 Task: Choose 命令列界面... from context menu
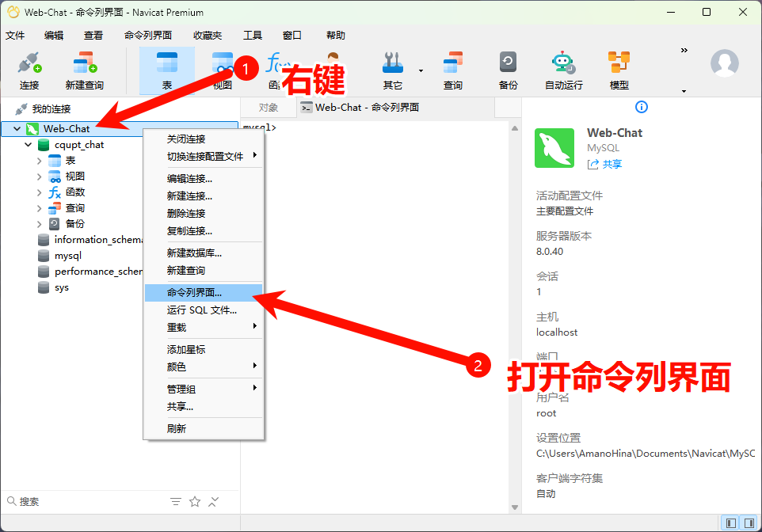[204, 292]
